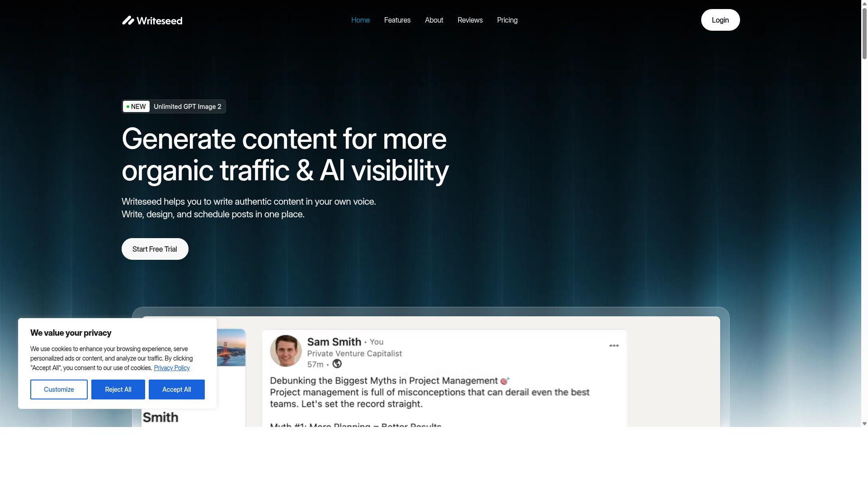Screen dimensions: 868x488
Task: Click the Login button
Action: pyautogui.click(x=720, y=20)
